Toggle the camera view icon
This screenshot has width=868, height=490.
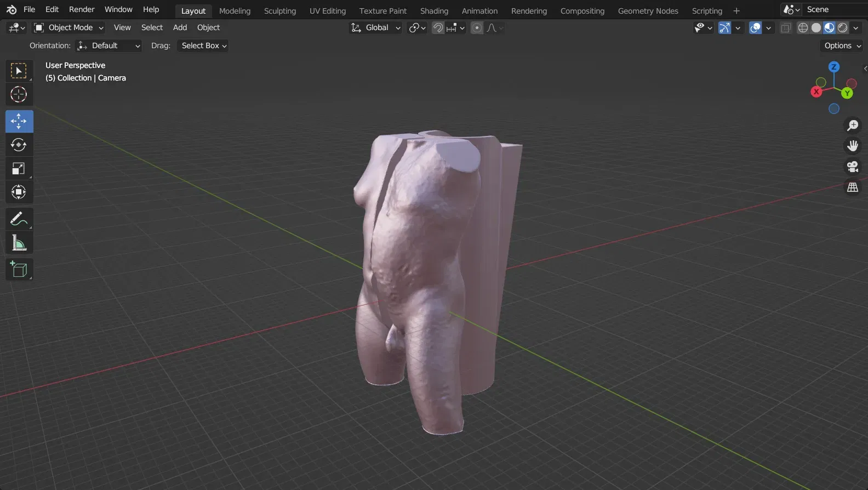[853, 167]
